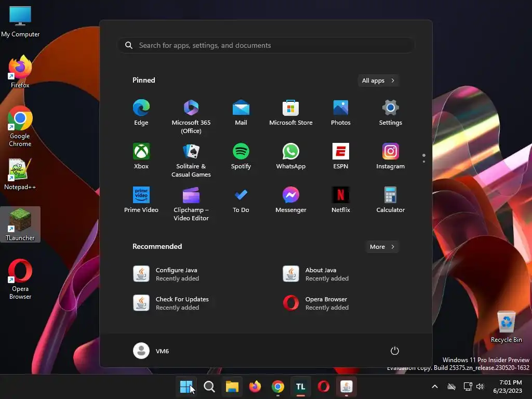The height and width of the screenshot is (399, 532).
Task: Expand the All apps list
Action: tap(378, 81)
